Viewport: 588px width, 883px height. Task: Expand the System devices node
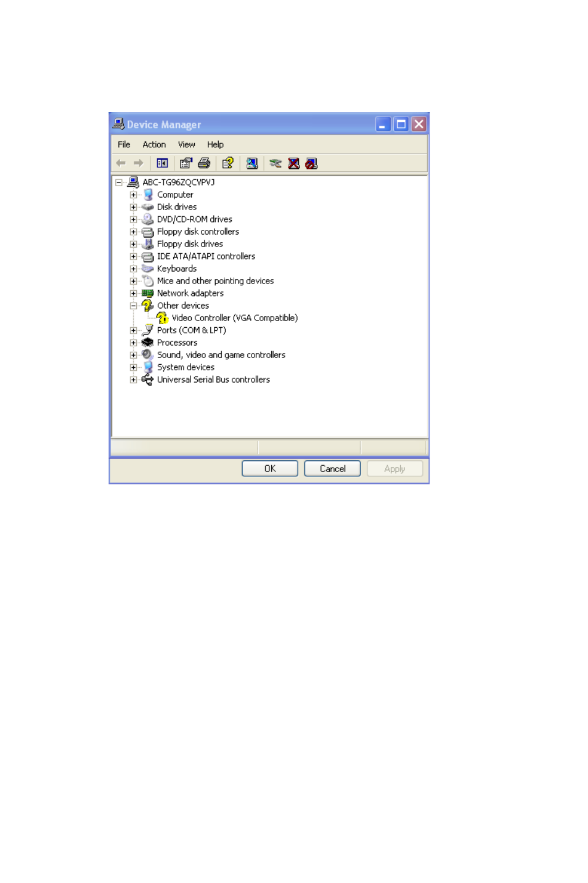tap(133, 367)
